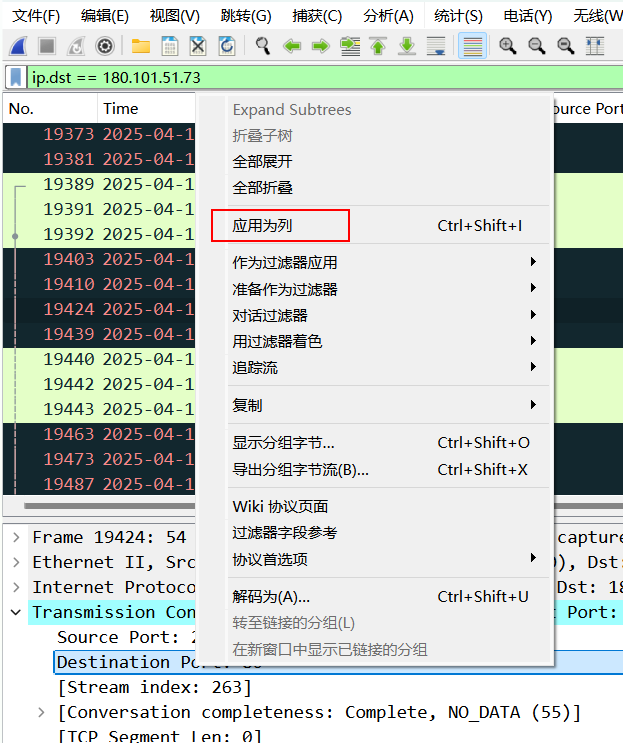Expand the 协议首选项 submenu
The width and height of the screenshot is (623, 743).
(x=388, y=559)
